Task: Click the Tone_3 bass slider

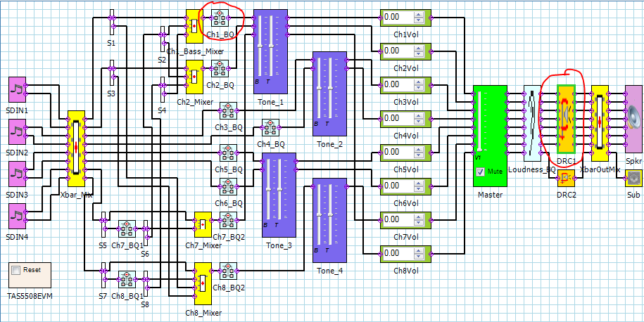Action: pos(268,189)
